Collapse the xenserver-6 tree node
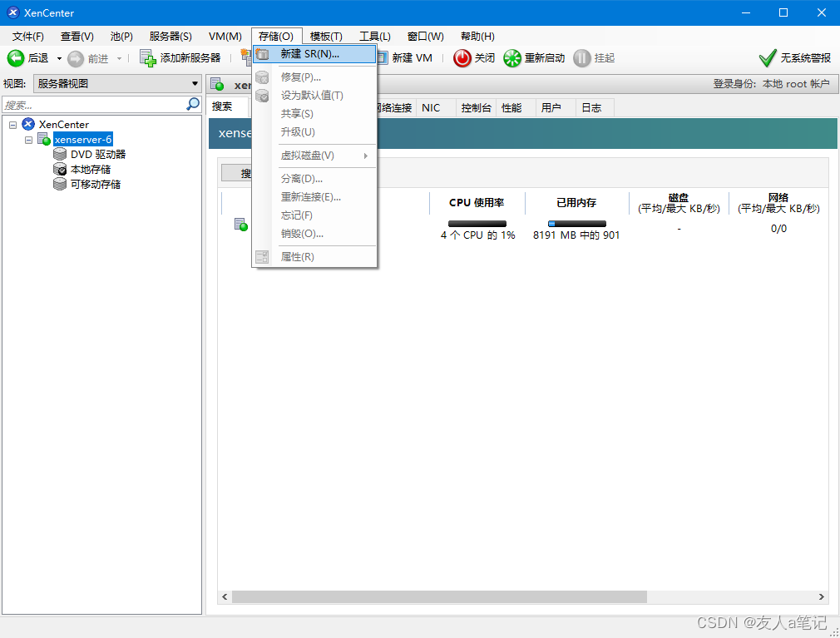840x638 pixels. [29, 140]
